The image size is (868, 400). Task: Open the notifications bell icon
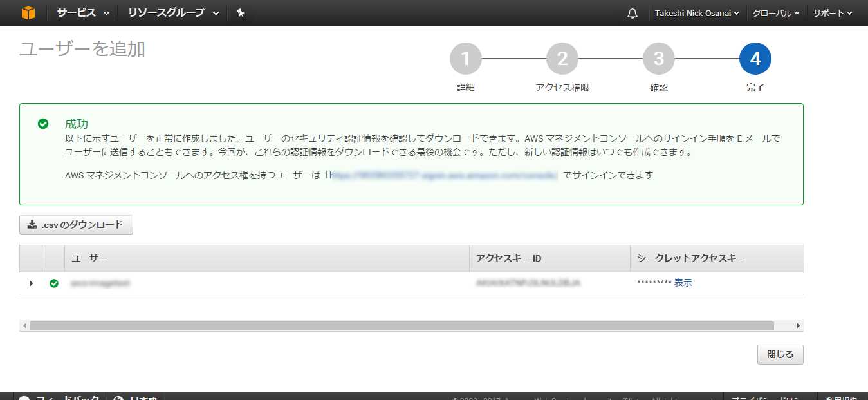click(633, 14)
